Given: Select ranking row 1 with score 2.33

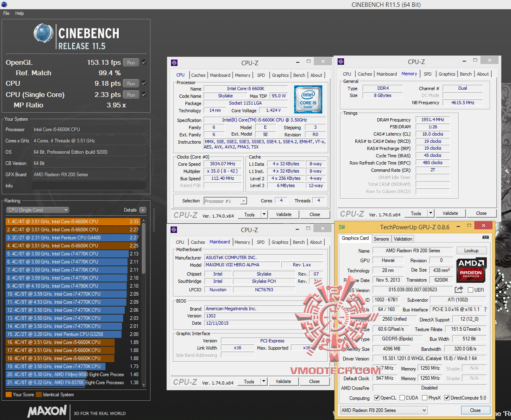Looking at the screenshot, I should (73, 222).
